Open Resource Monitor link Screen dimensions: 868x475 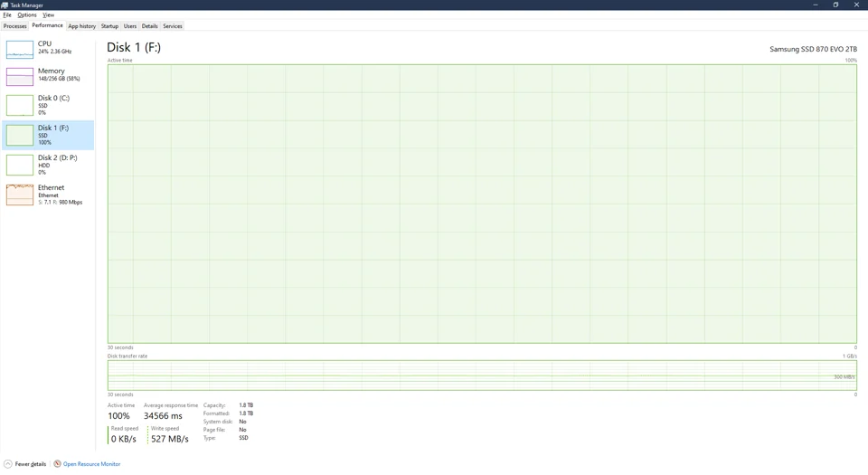91,464
